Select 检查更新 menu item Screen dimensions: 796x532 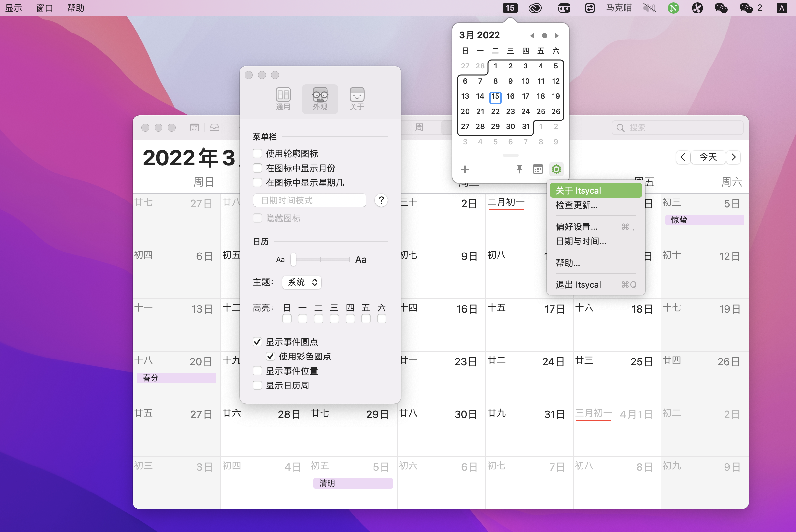coord(576,205)
